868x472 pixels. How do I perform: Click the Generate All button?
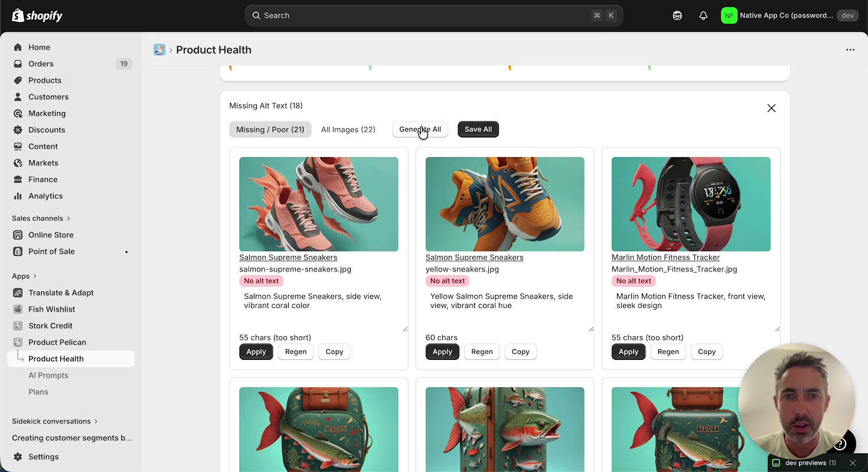pos(420,129)
